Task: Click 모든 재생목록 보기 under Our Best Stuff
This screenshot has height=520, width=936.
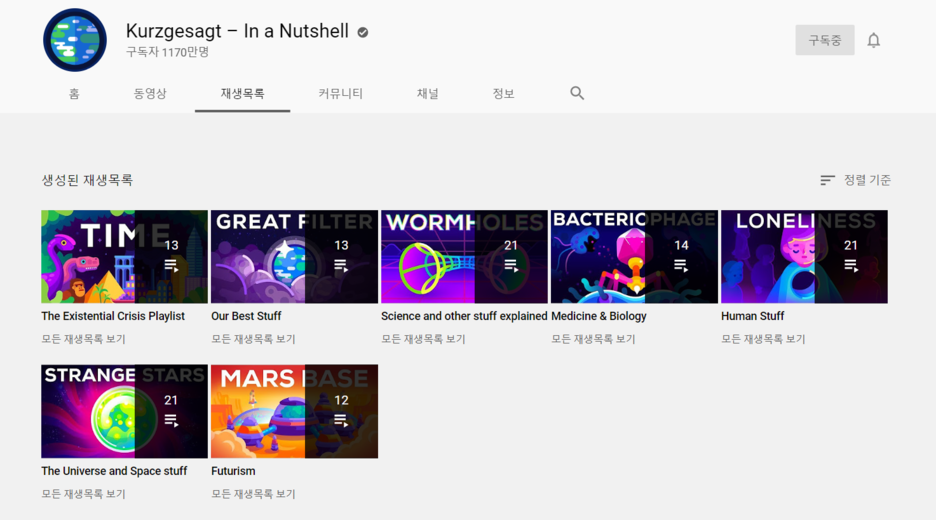Action: [x=253, y=339]
